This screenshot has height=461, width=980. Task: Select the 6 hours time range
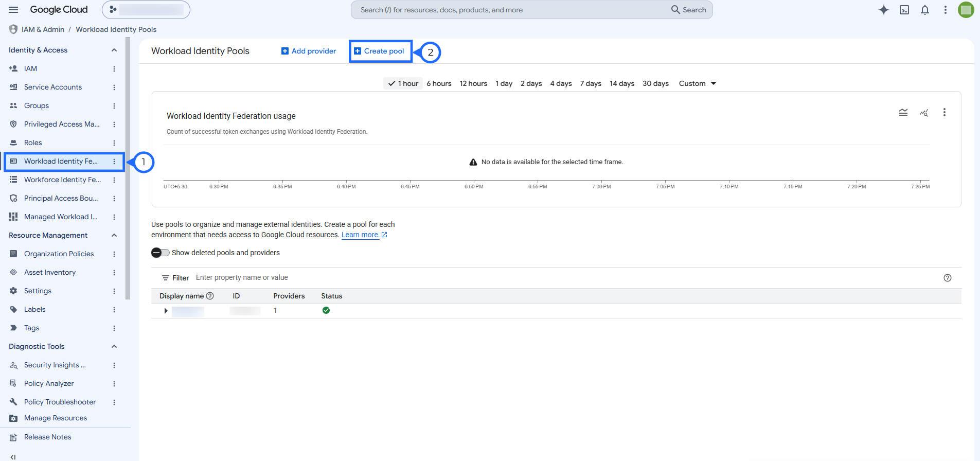(x=439, y=83)
